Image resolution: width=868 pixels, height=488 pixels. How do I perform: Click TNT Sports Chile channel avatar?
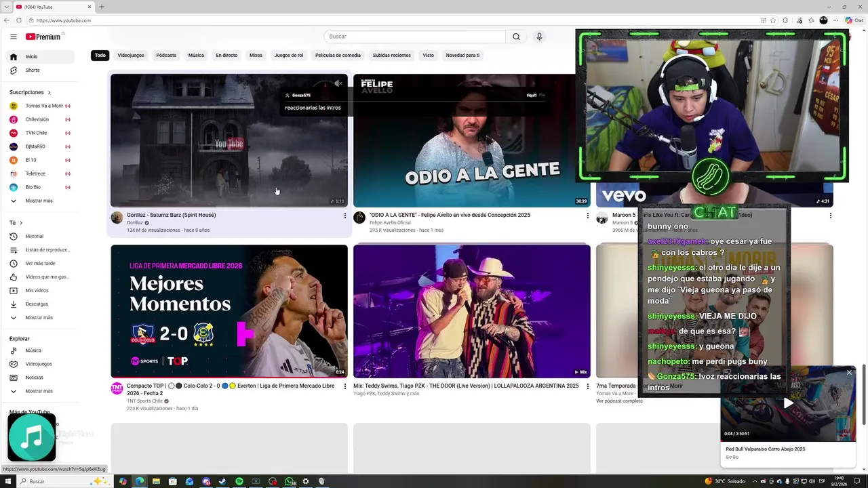(x=117, y=388)
